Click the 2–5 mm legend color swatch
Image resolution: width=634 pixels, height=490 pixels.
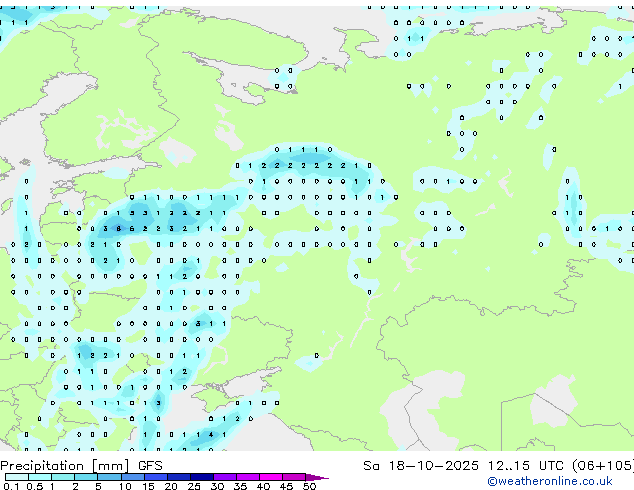86,477
